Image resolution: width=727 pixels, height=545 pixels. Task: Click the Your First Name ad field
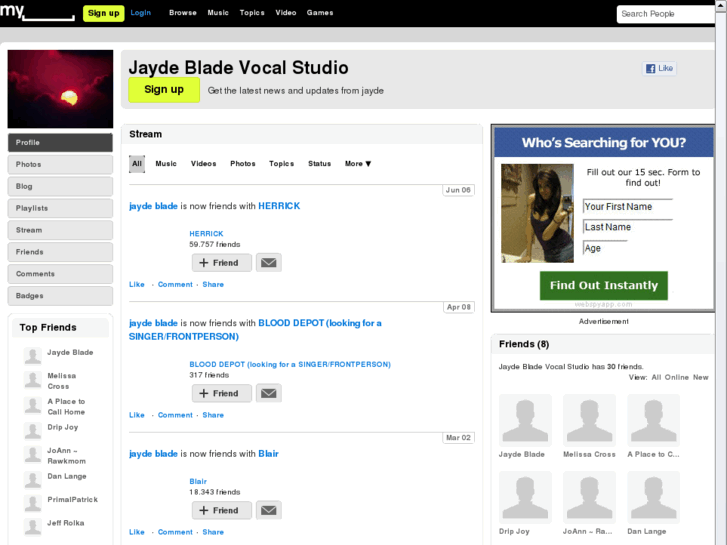(628, 206)
